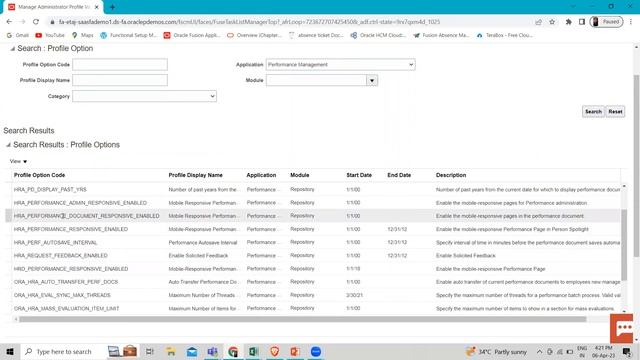This screenshot has height=360, width=640.
Task: Open the Mail app from taskbar
Action: (191, 351)
